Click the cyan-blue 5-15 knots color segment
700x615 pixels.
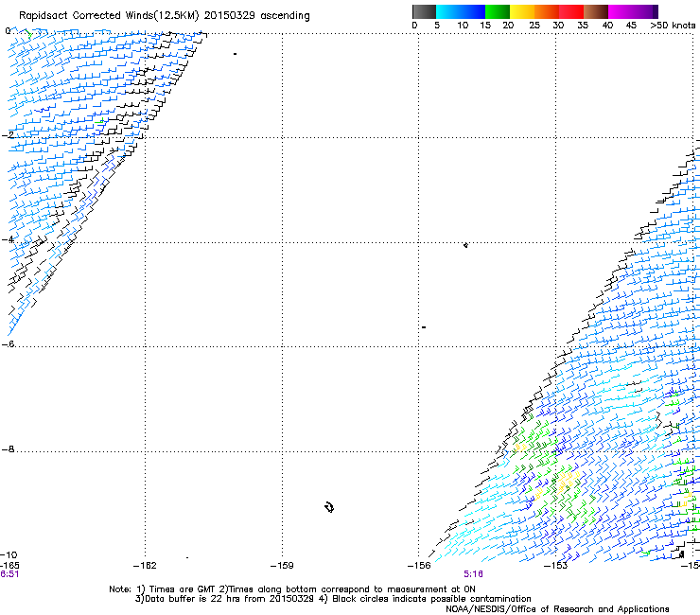click(461, 11)
